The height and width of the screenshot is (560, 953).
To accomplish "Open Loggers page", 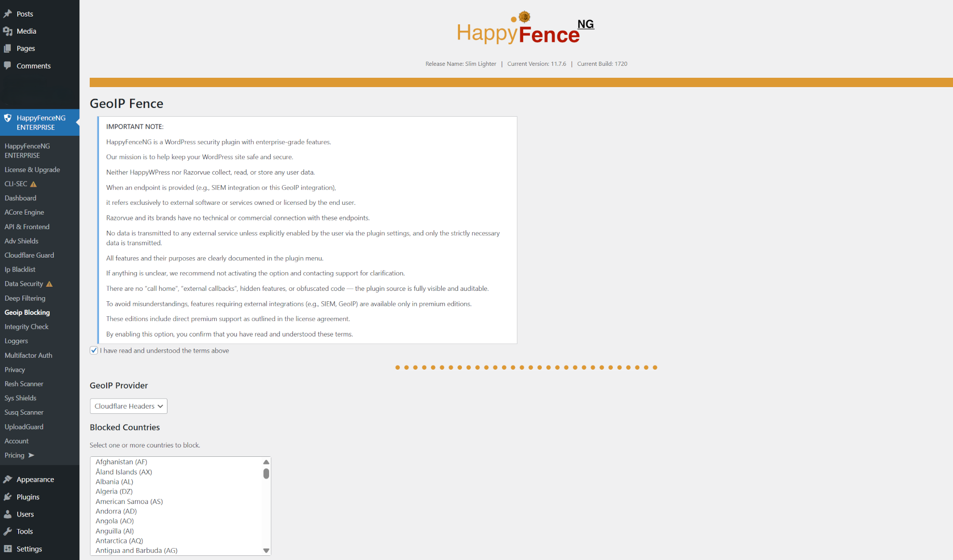I will 16,341.
